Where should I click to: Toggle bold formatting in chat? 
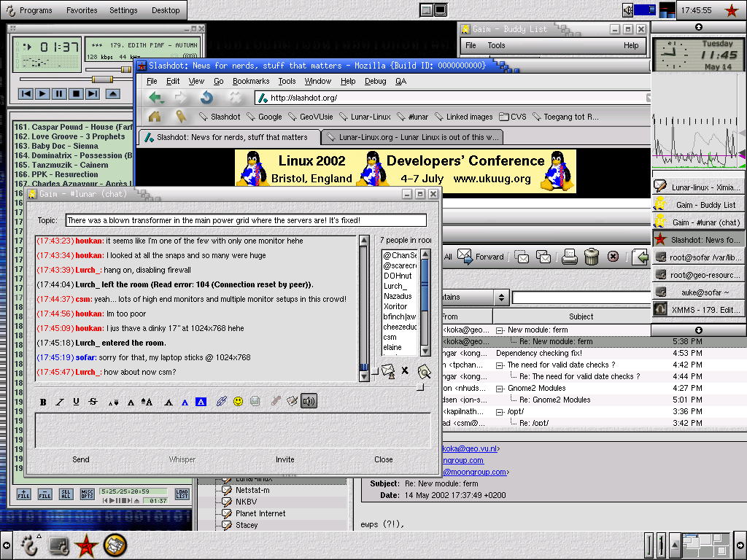point(43,401)
